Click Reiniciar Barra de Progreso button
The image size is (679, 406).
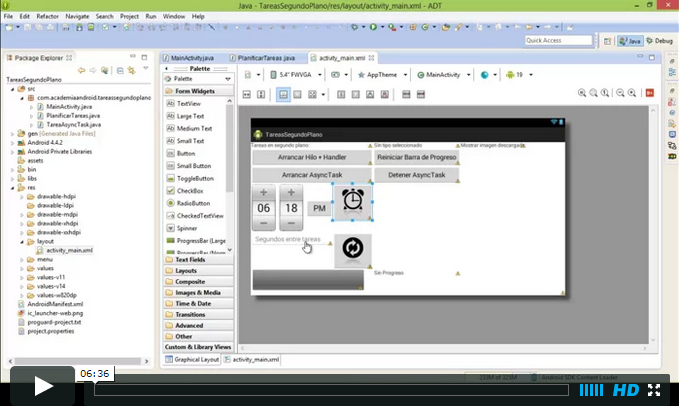point(417,157)
